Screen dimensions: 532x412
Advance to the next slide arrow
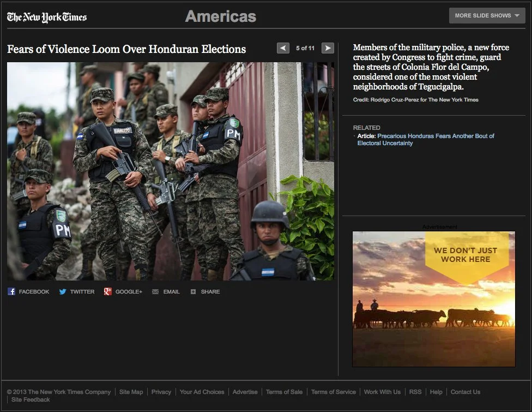point(327,48)
